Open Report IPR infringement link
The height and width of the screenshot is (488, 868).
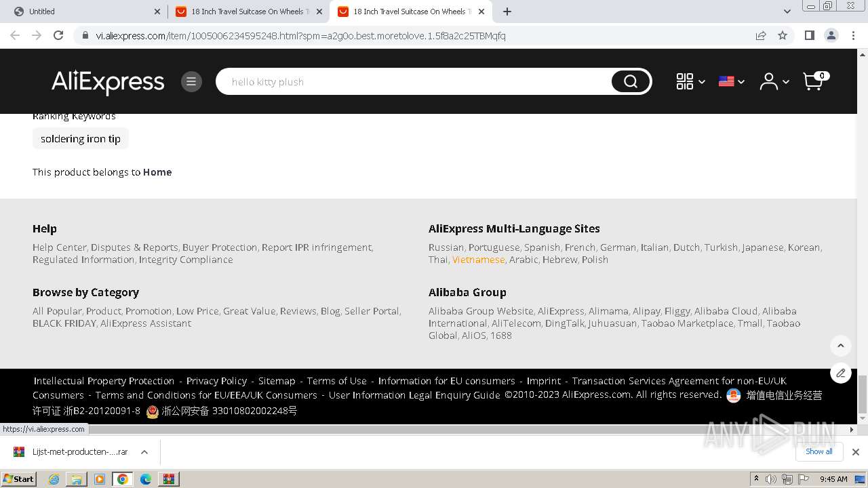[317, 247]
